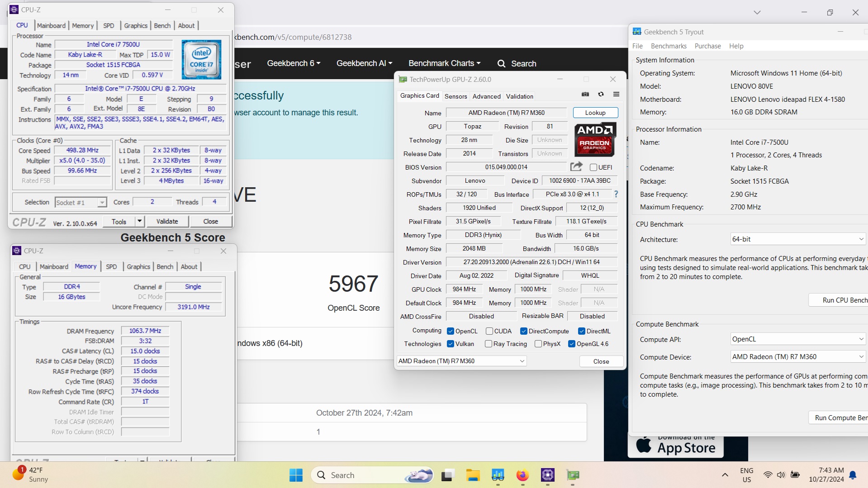
Task: Open the Compute Device dropdown
Action: coord(798,356)
